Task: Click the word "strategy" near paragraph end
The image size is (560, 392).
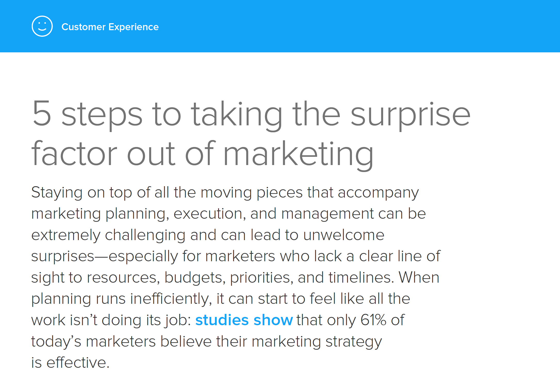Action: [x=354, y=341]
